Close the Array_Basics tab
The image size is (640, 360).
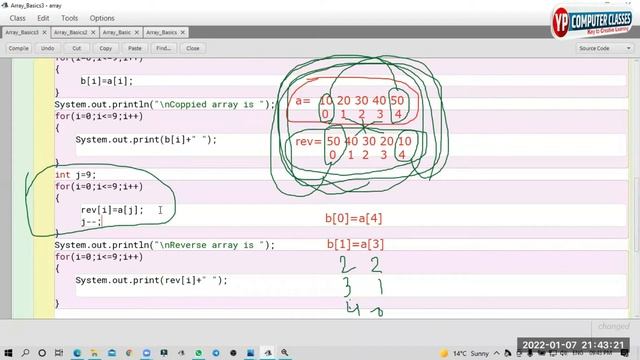coord(183,32)
